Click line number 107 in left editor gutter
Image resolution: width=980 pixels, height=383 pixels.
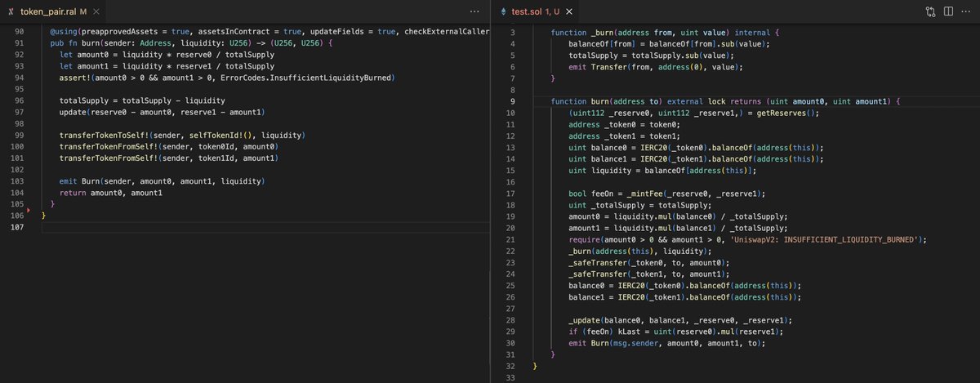[x=19, y=226]
